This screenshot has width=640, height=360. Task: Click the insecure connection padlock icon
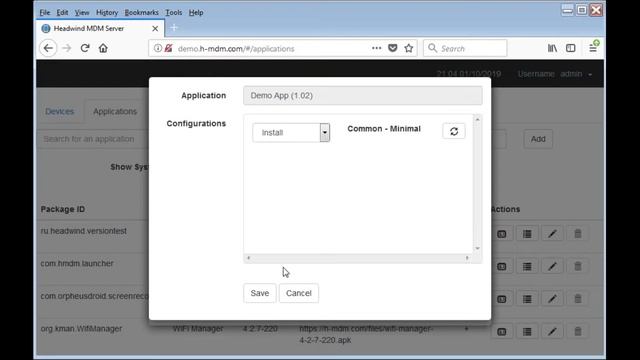168,48
